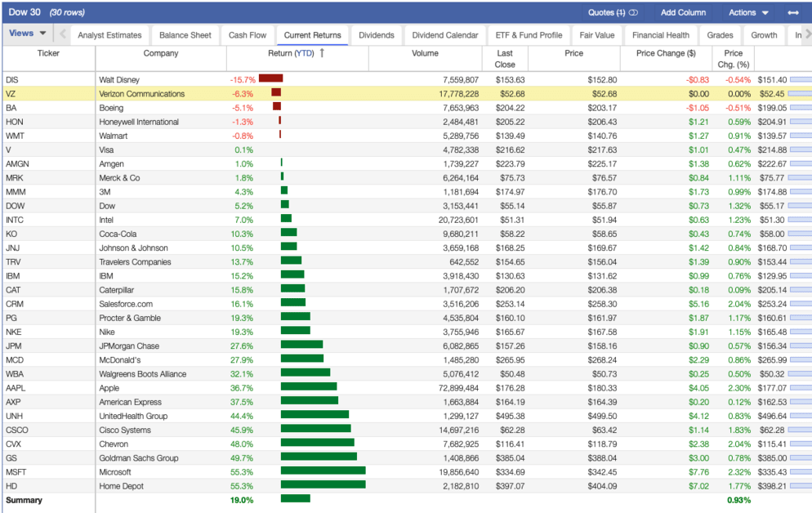Click UnitedHealth's price $499.50
This screenshot has height=513, width=812.
pos(602,416)
